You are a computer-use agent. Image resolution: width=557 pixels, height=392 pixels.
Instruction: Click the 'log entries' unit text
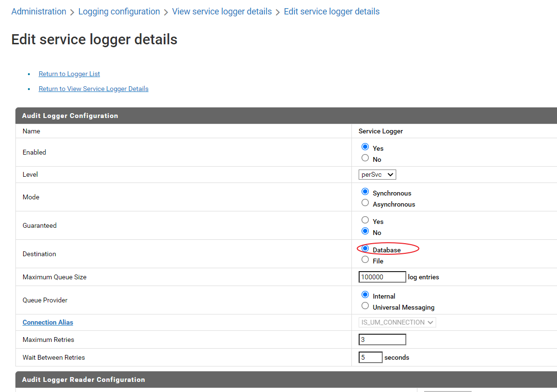click(424, 277)
